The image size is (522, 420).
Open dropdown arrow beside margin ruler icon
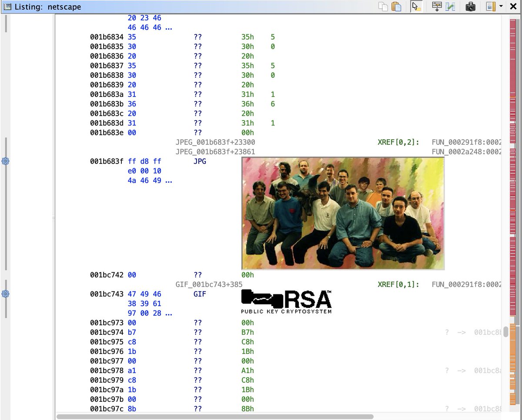click(501, 7)
